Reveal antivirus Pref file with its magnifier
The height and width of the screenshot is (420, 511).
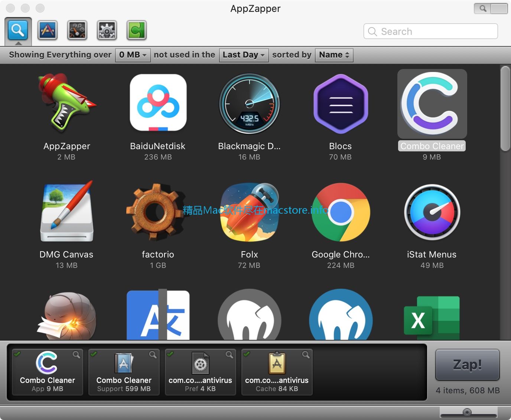pyautogui.click(x=230, y=355)
